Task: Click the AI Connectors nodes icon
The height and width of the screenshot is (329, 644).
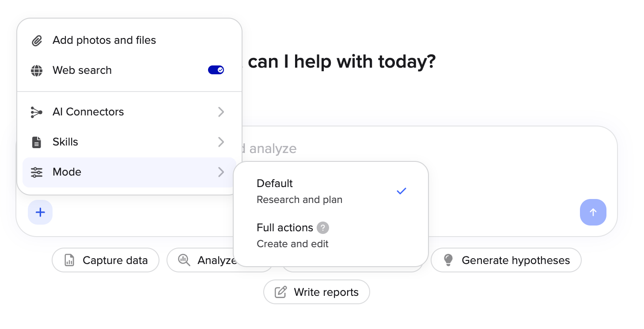Action: point(37,112)
